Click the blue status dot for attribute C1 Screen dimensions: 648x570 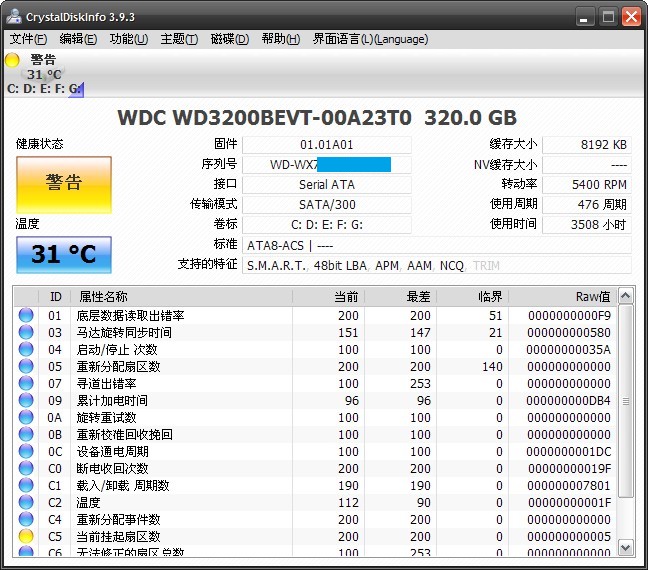point(26,485)
